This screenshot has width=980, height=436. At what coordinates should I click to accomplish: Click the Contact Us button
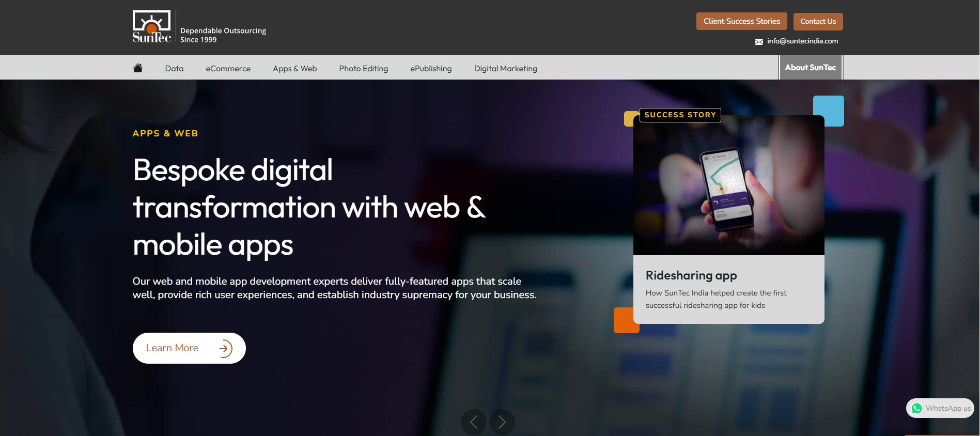coord(818,21)
